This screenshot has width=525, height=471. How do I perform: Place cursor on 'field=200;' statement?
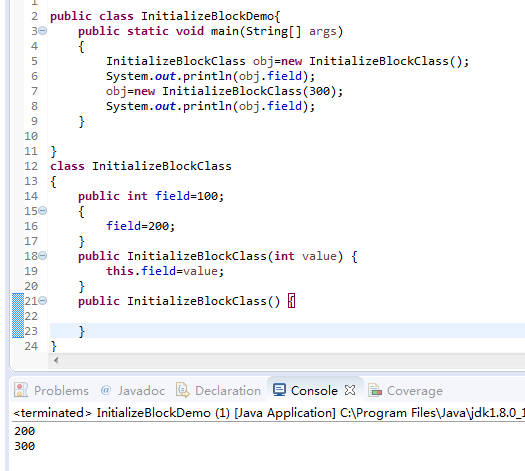(140, 226)
